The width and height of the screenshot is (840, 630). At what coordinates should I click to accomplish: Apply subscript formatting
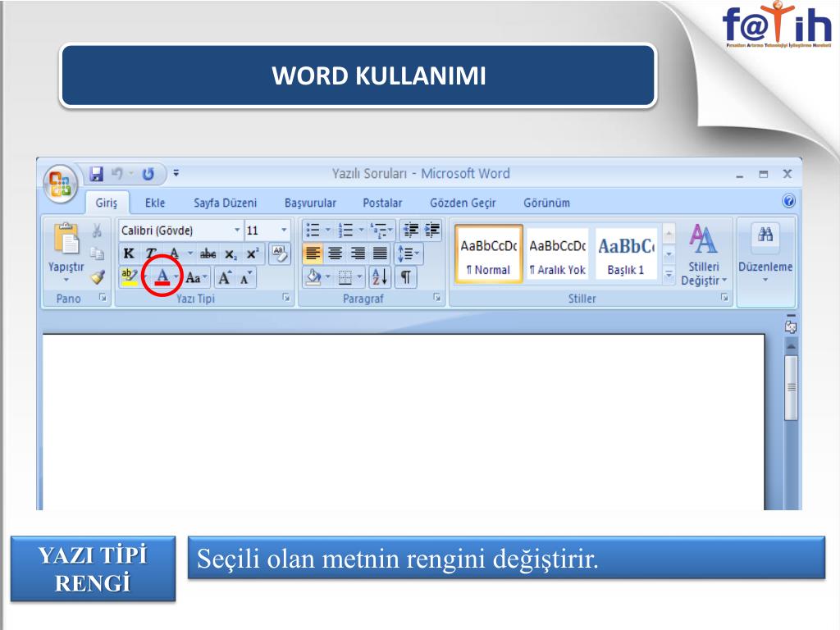231,254
